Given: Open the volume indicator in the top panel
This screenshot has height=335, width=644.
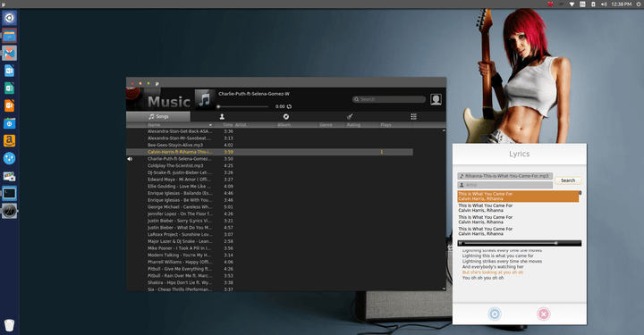Looking at the screenshot, I should [x=604, y=4].
